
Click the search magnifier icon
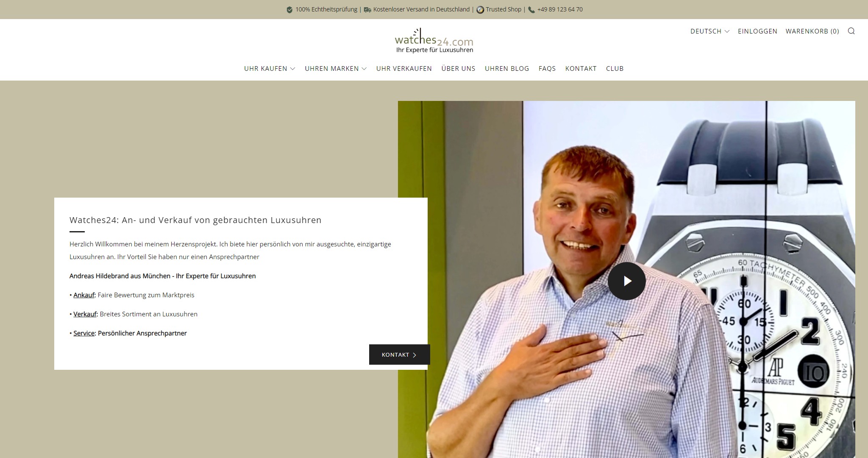pyautogui.click(x=851, y=31)
